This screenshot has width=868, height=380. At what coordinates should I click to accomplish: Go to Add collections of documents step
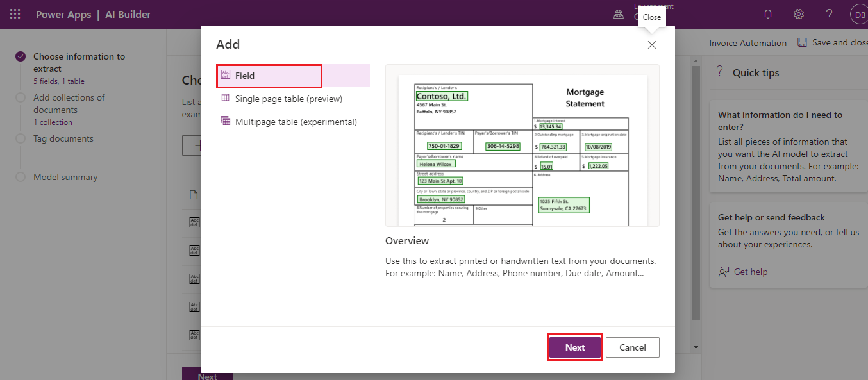pyautogui.click(x=69, y=104)
